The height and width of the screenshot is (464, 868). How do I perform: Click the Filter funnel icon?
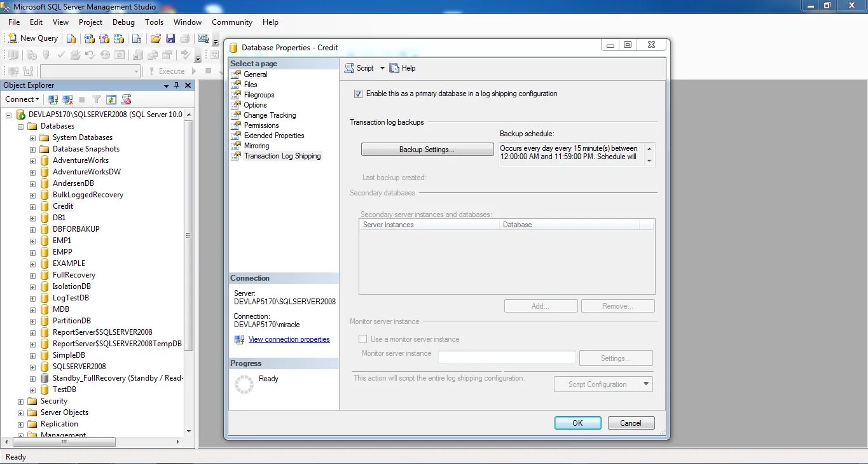pyautogui.click(x=97, y=99)
